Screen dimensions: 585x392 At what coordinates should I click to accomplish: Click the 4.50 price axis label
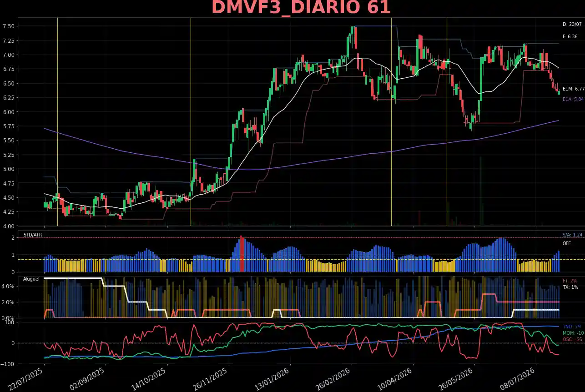[9, 198]
